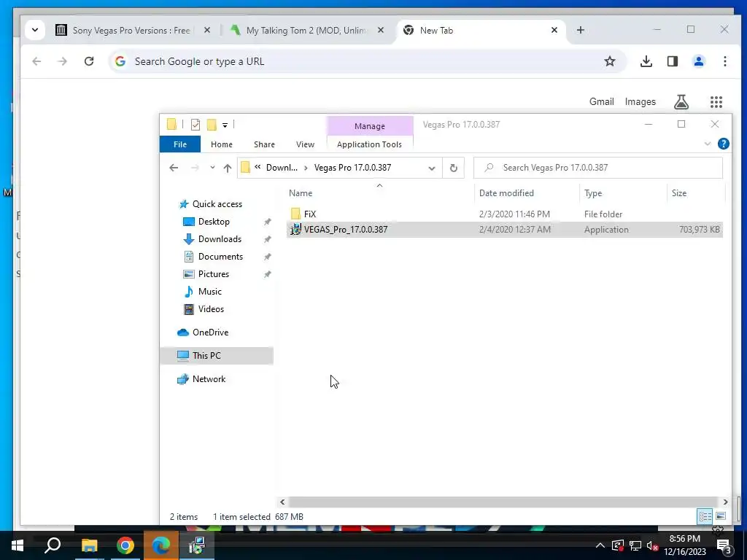Switch to the Home ribbon tab
The width and height of the screenshot is (747, 560).
[222, 144]
